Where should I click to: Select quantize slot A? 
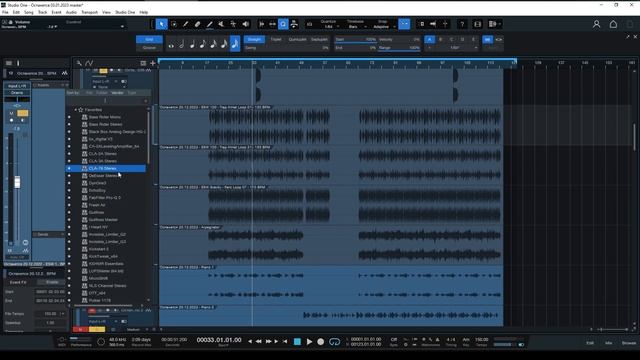pyautogui.click(x=429, y=40)
